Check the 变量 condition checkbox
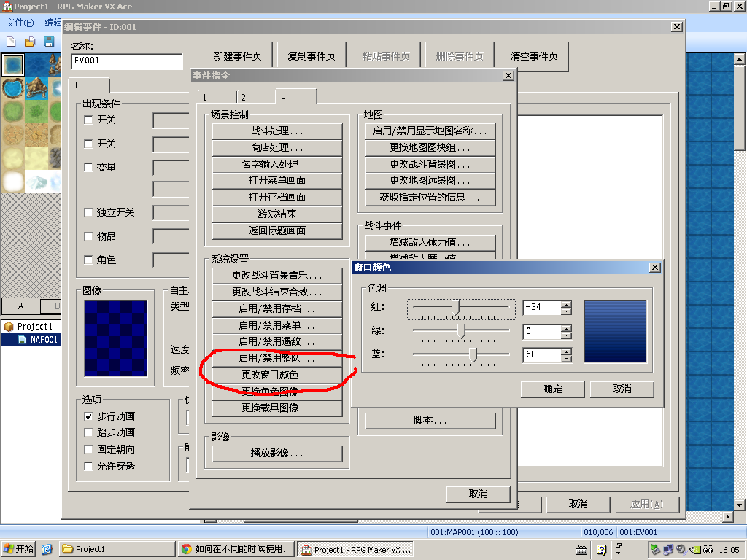747x560 pixels. tap(88, 167)
